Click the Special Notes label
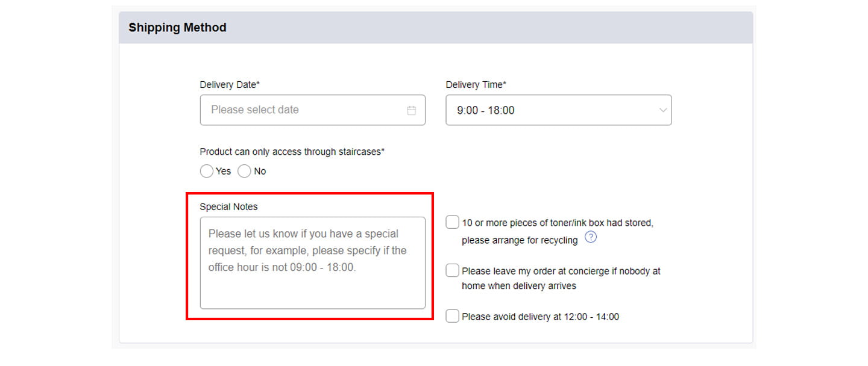Image resolution: width=868 pixels, height=366 pixels. tap(228, 206)
